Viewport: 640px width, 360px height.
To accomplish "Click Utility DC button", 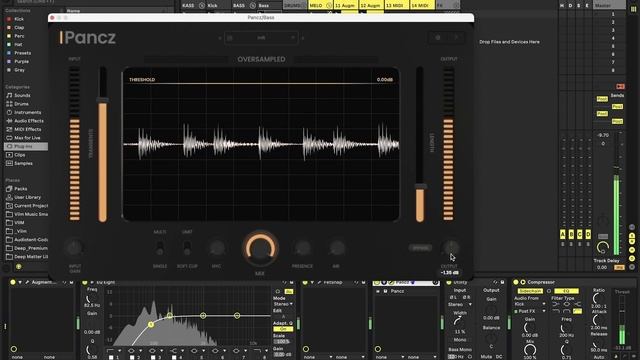I will click(499, 357).
